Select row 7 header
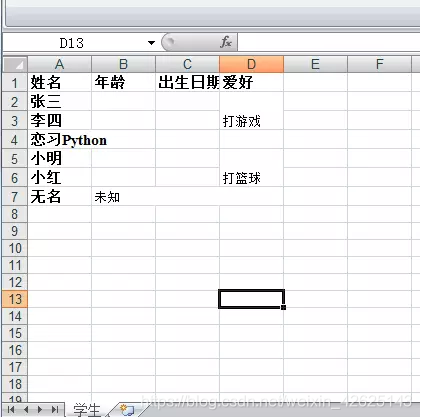Viewport: 422px width, 420px height. [x=14, y=197]
